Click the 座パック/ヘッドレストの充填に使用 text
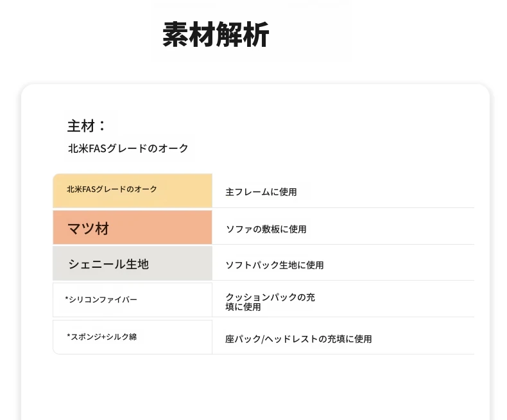The width and height of the screenshot is (507, 420). (x=298, y=339)
